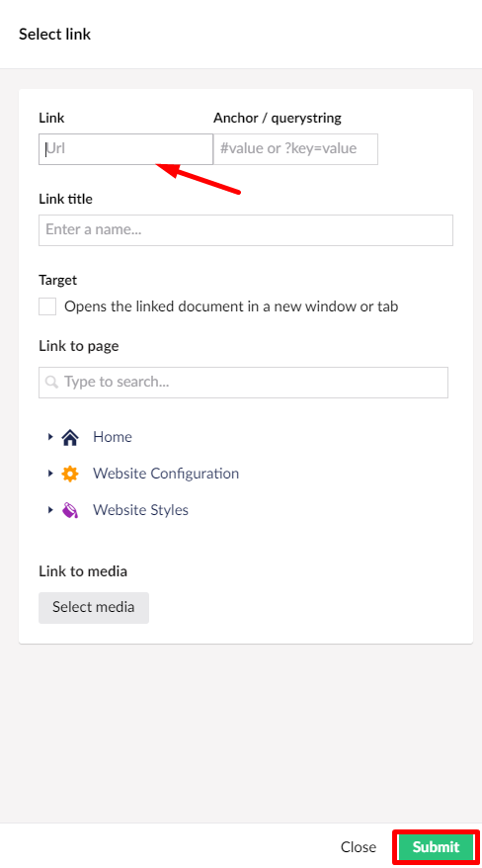Click the Close button
This screenshot has width=482, height=868.
pyautogui.click(x=359, y=847)
